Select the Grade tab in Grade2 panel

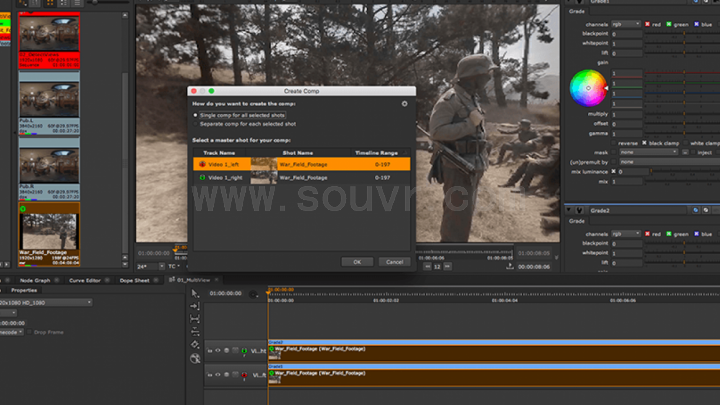[577, 221]
